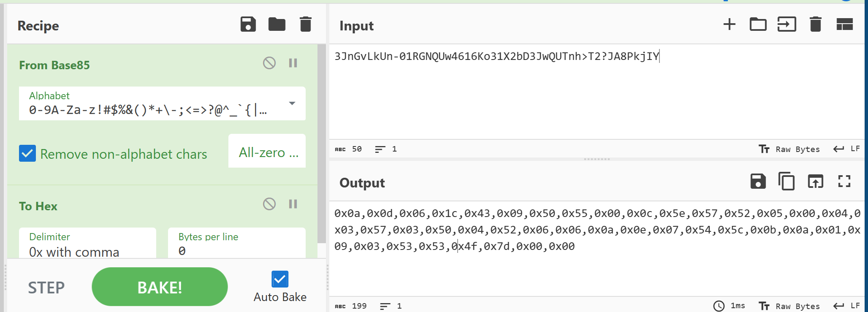Save the current recipe
The height and width of the screenshot is (312, 868).
click(248, 24)
